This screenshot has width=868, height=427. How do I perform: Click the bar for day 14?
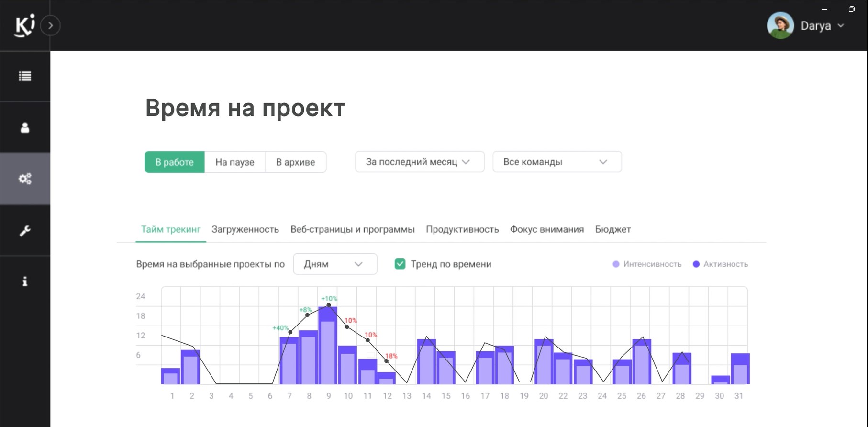tap(426, 361)
